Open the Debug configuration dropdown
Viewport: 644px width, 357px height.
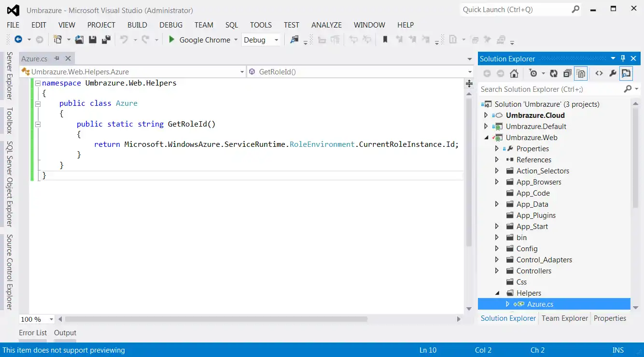point(277,40)
